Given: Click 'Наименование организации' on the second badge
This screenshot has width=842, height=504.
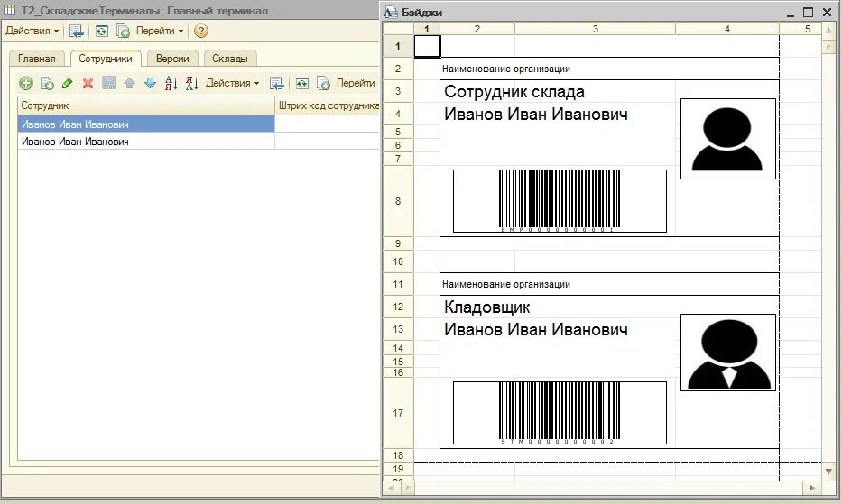Looking at the screenshot, I should (506, 284).
